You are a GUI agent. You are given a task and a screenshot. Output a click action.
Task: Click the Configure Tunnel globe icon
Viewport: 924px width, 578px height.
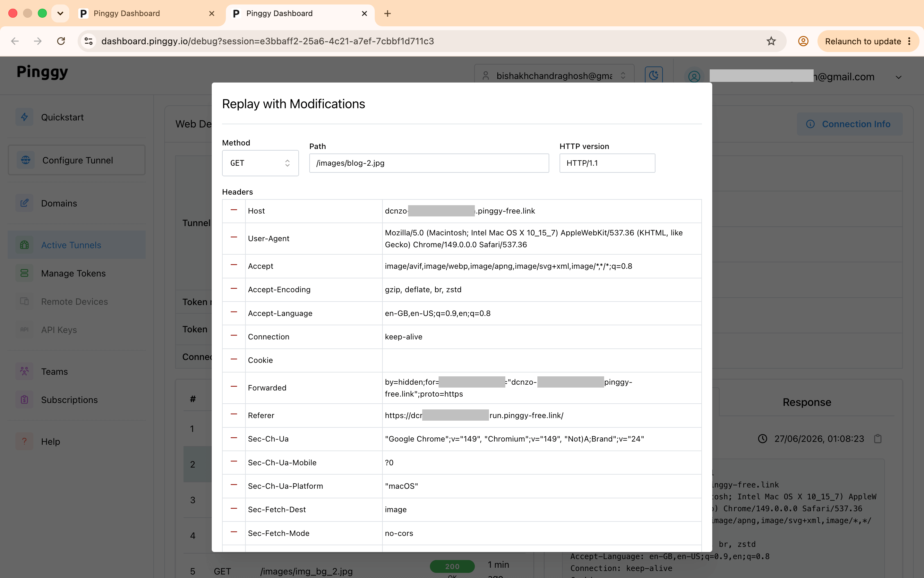(26, 160)
